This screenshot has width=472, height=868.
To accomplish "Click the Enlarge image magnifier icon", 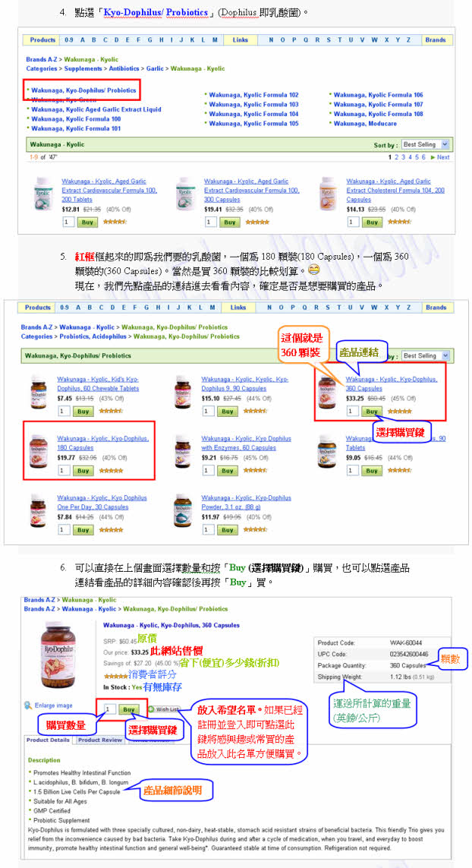I will 27,705.
